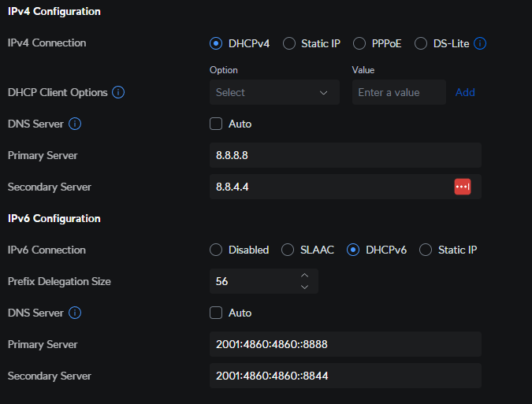532x404 pixels.
Task: Select DHCPv4 connection type
Action: coord(216,43)
